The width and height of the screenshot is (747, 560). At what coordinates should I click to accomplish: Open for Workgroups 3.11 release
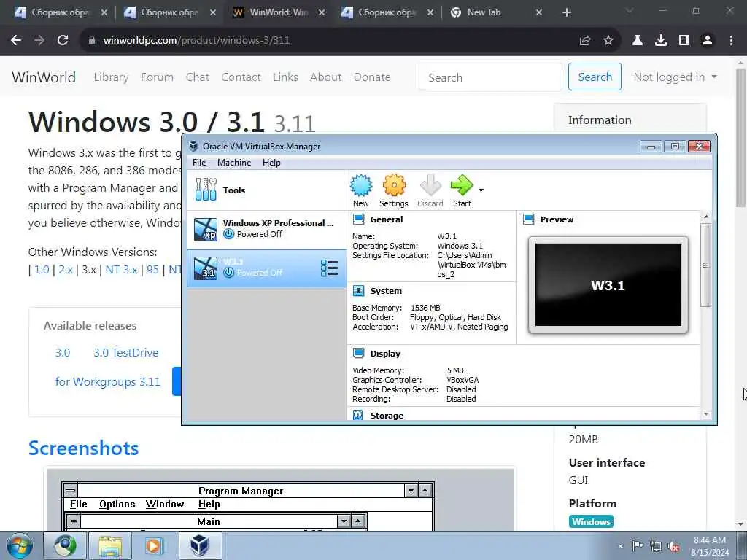tap(108, 381)
